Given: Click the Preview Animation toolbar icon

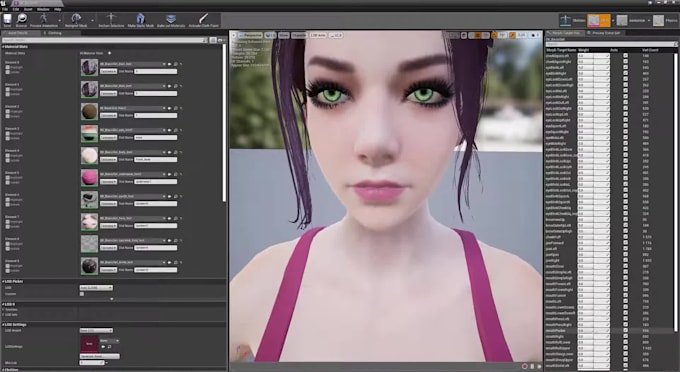Looking at the screenshot, I should coord(44,20).
